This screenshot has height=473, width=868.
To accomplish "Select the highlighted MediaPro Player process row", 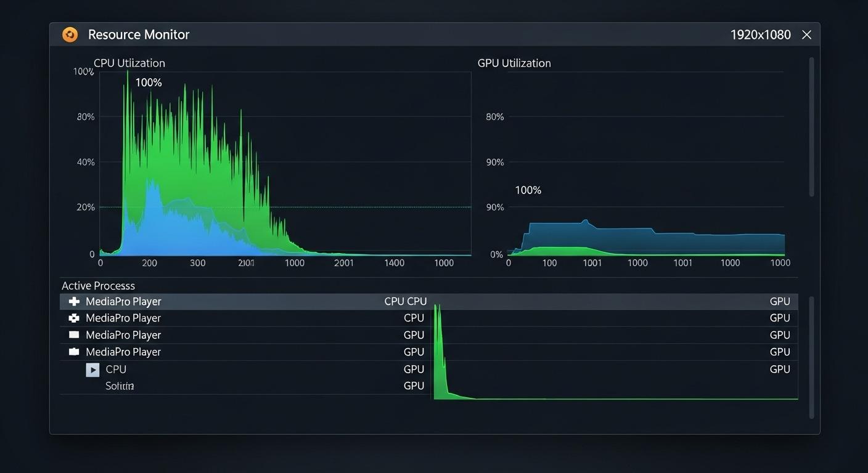I will pos(247,302).
